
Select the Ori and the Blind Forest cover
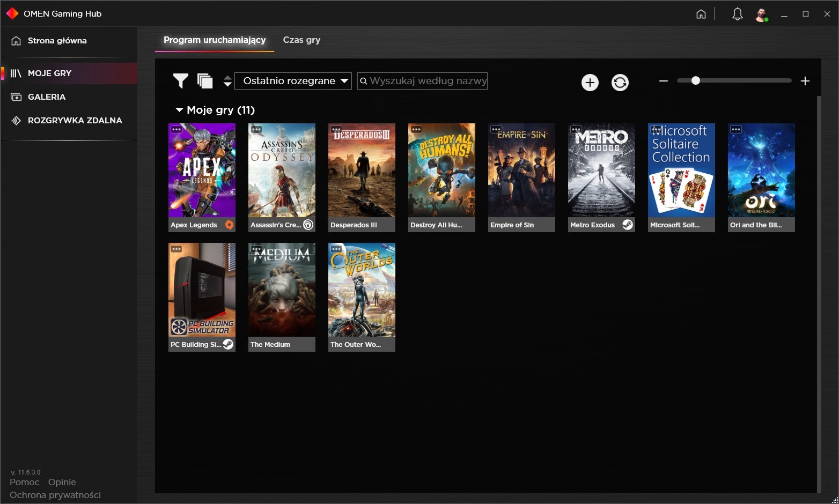[x=761, y=171]
